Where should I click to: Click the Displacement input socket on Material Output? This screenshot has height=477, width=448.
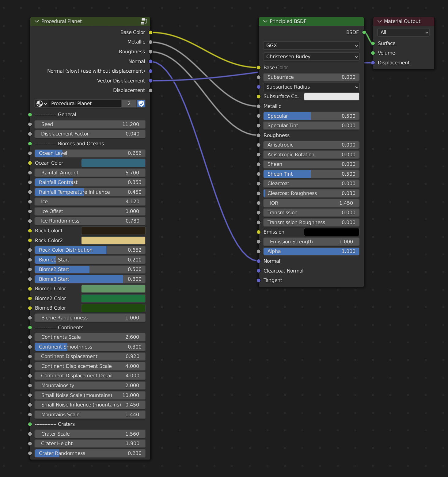click(373, 63)
